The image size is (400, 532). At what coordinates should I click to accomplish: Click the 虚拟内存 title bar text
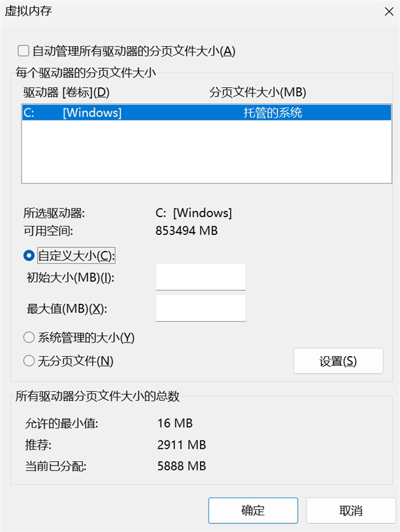pyautogui.click(x=28, y=12)
